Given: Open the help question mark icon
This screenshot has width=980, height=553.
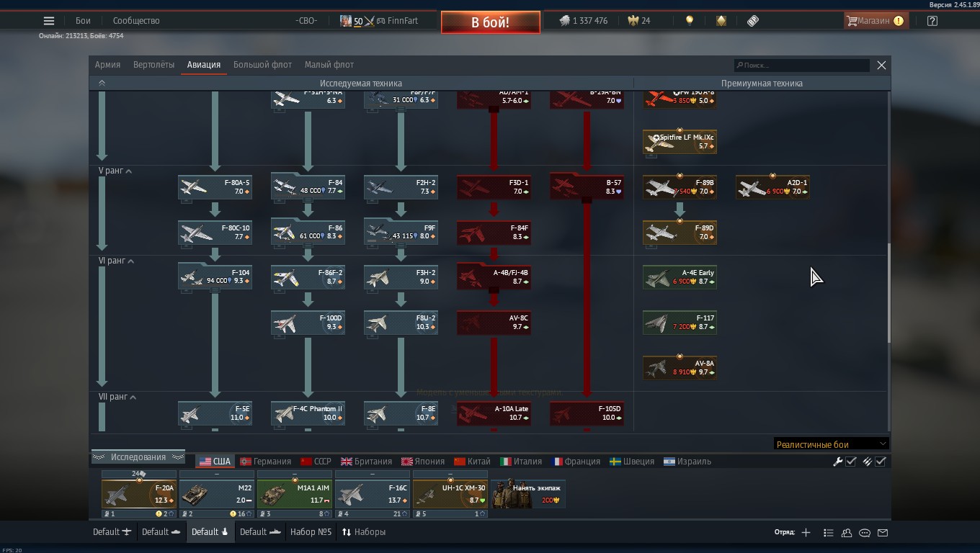Looking at the screenshot, I should pos(932,21).
